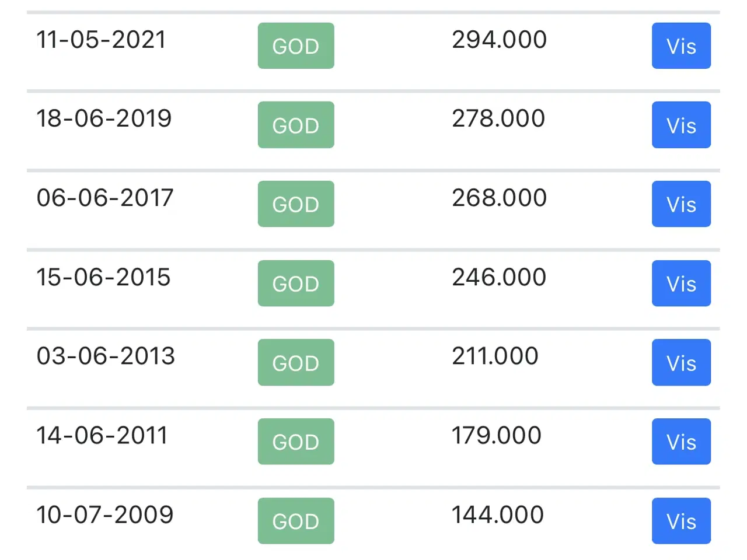The width and height of the screenshot is (747, 560).
Task: Select the 294.000 value
Action: coord(499,40)
